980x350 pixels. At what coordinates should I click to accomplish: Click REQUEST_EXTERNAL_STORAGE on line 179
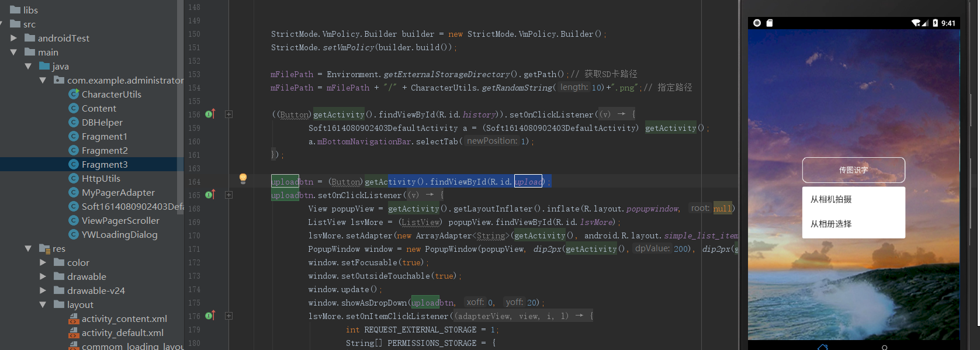[420, 330]
